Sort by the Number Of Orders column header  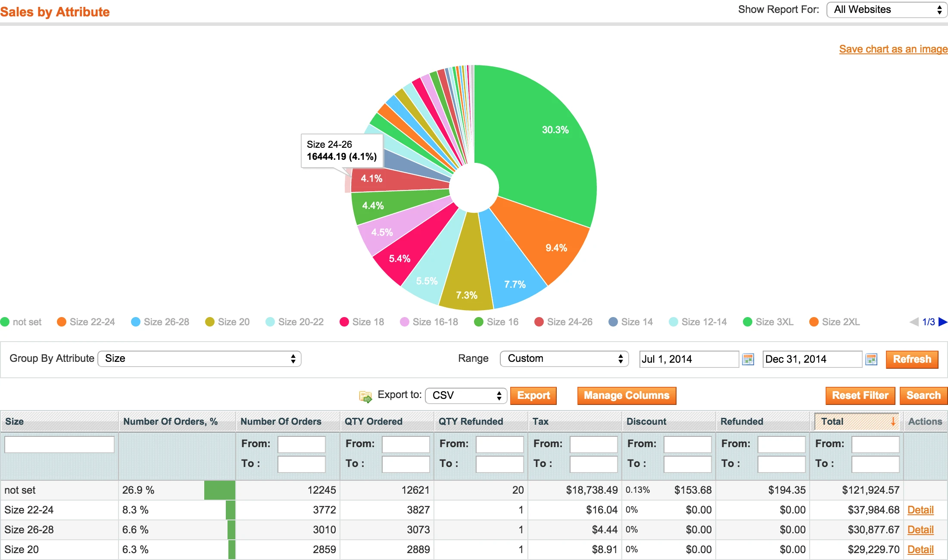pyautogui.click(x=281, y=421)
